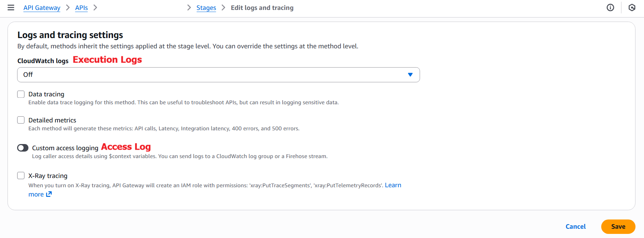Screen dimensions: 644x238
Task: Tick the X-Ray tracing checkbox
Action: click(x=21, y=176)
